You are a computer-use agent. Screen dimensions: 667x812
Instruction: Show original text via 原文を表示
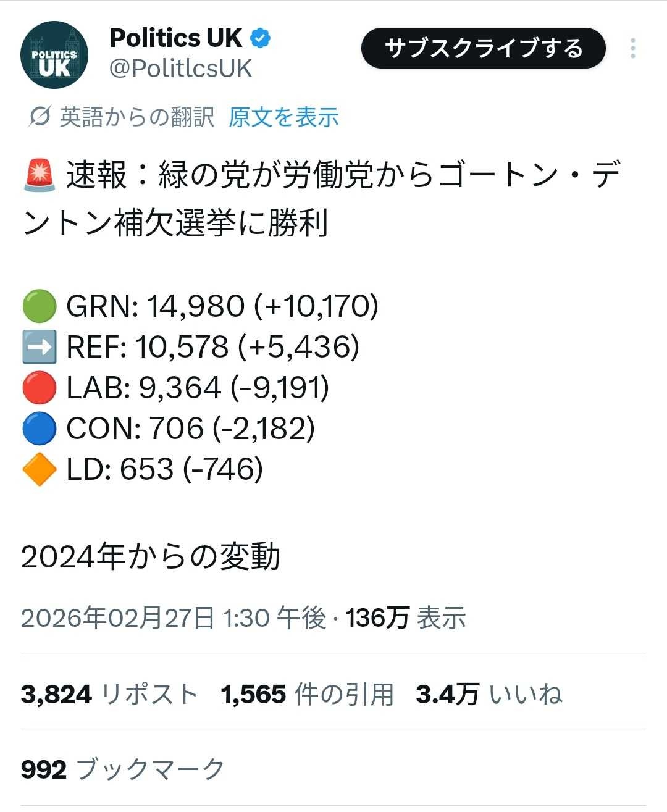point(283,117)
